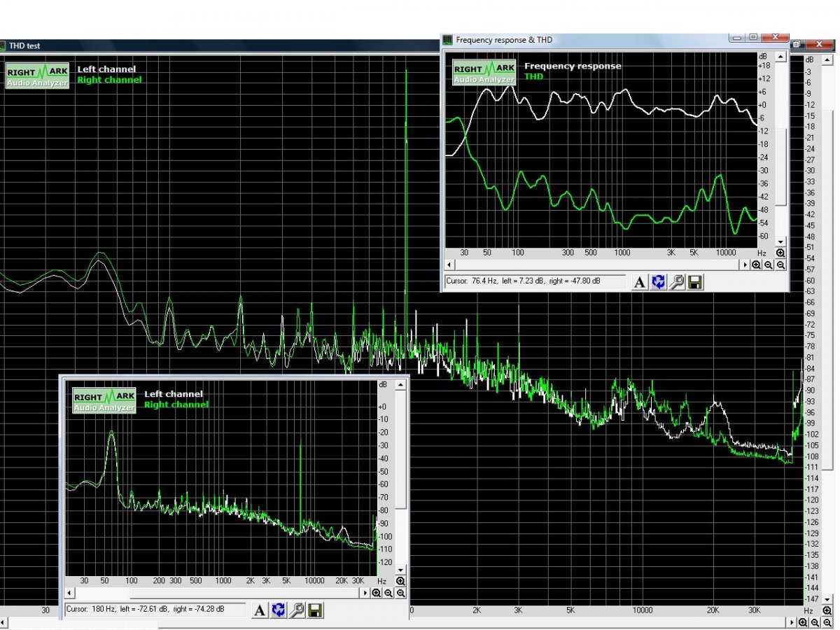Open wrench settings in Frequency response window
This screenshot has width=840, height=630.
click(676, 282)
